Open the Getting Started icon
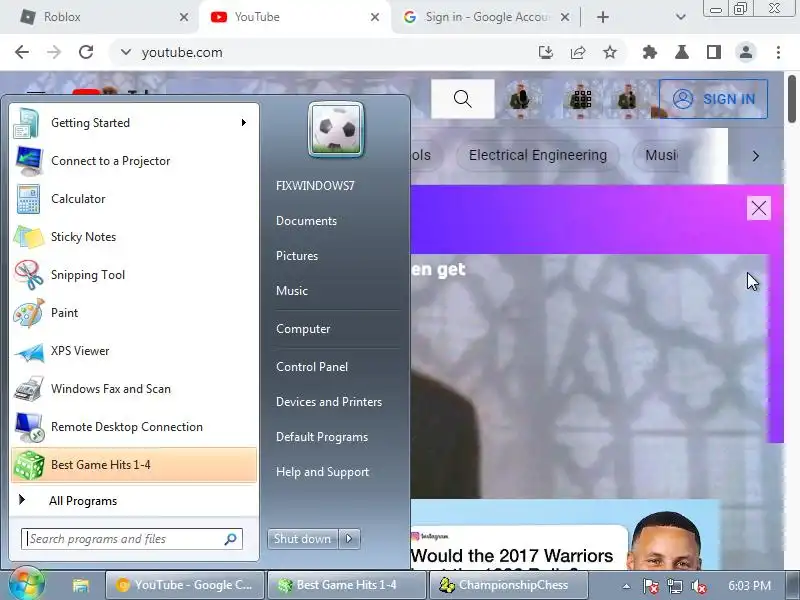 tap(28, 123)
